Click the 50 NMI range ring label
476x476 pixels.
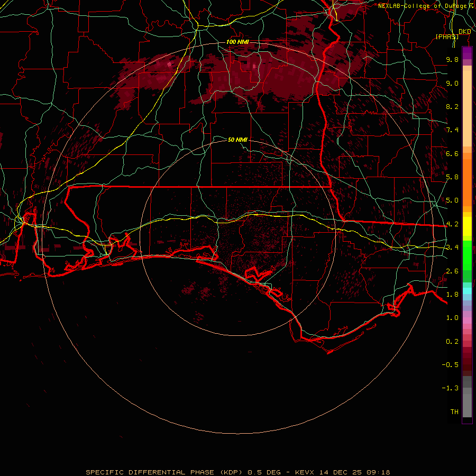[237, 140]
